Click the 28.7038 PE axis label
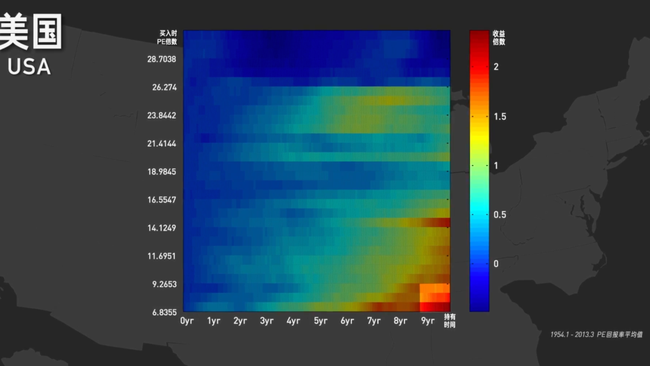 (x=162, y=59)
